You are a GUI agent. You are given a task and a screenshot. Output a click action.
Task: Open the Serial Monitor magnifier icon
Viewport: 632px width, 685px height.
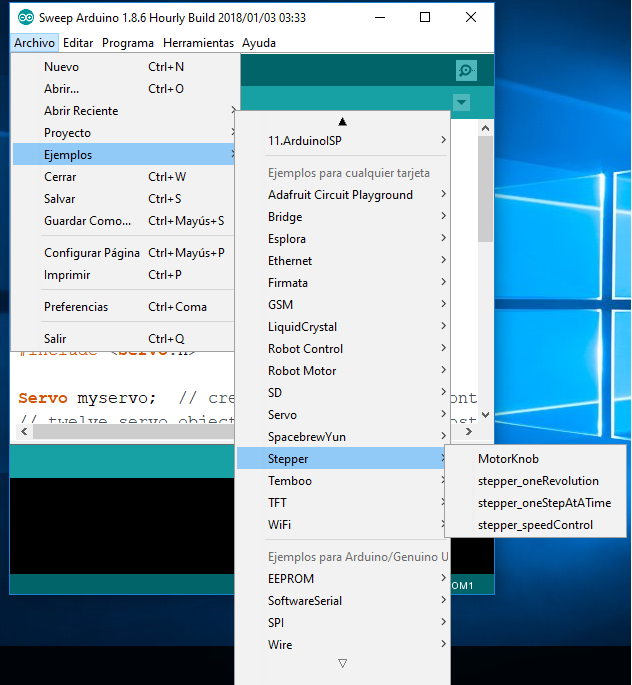[x=466, y=70]
